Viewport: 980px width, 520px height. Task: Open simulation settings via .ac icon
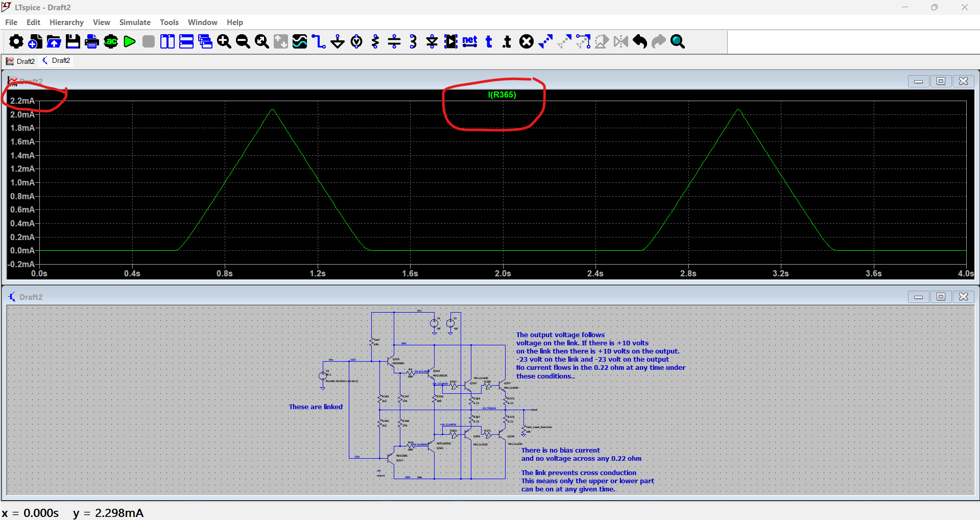coord(111,41)
